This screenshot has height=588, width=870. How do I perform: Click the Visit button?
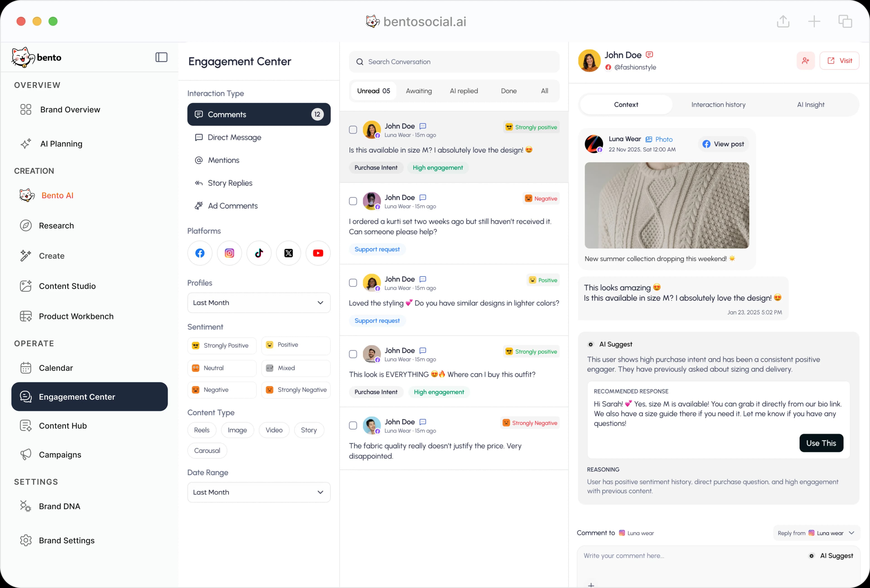click(x=840, y=61)
